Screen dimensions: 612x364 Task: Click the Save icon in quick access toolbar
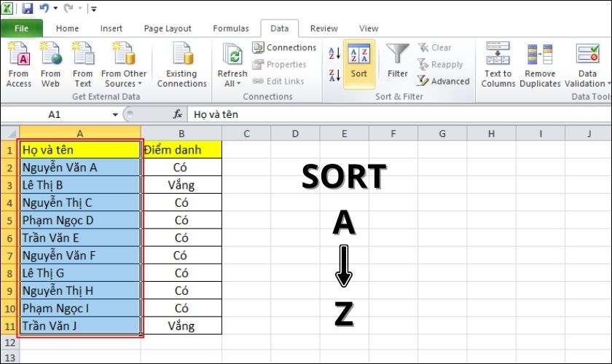point(28,8)
